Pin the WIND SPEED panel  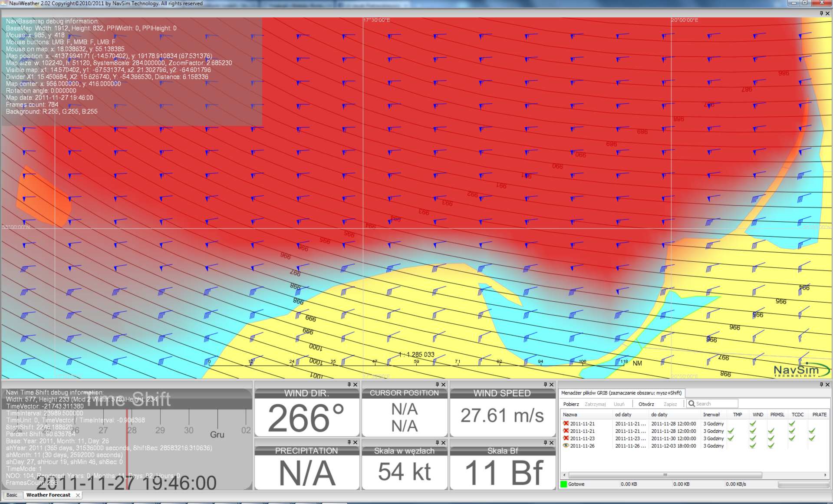pyautogui.click(x=545, y=385)
